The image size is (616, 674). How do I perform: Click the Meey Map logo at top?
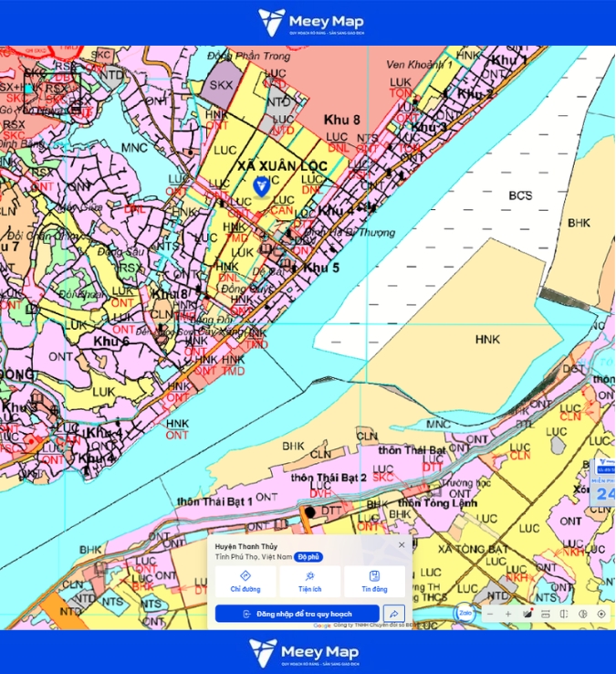pyautogui.click(x=311, y=22)
